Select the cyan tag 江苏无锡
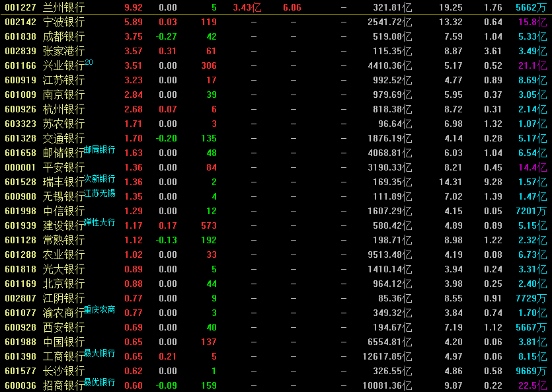Viewport: 552px width, 392px height. tap(100, 193)
